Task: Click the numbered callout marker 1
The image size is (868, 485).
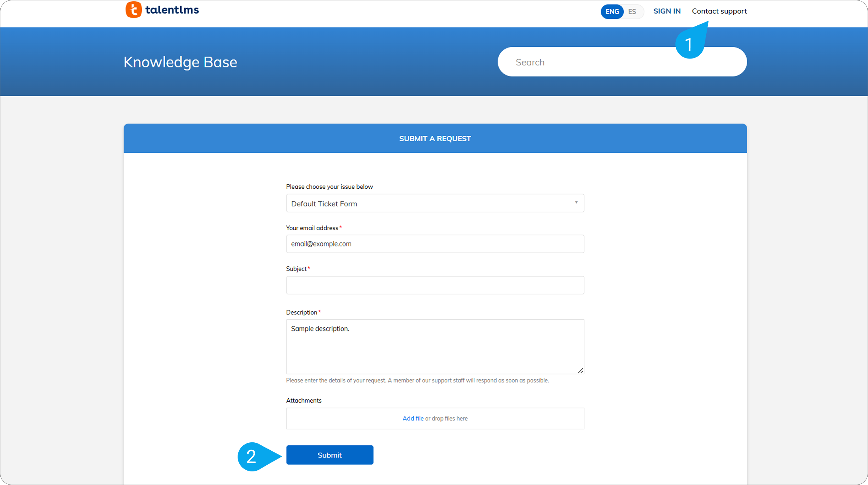Action: click(x=689, y=45)
